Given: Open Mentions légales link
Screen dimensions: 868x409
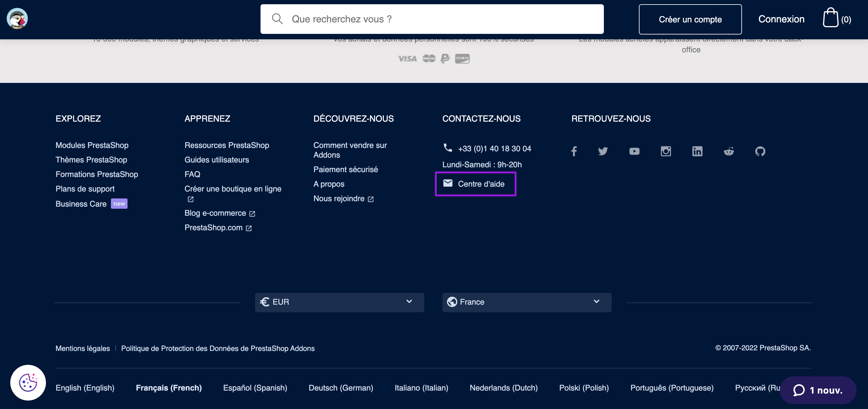Looking at the screenshot, I should pyautogui.click(x=83, y=348).
